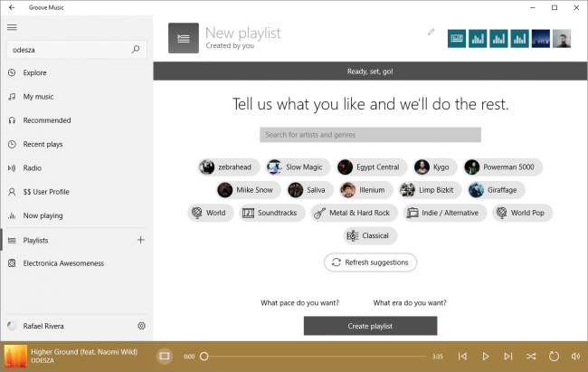
Task: Click the back arrow in title bar
Action: click(12, 7)
